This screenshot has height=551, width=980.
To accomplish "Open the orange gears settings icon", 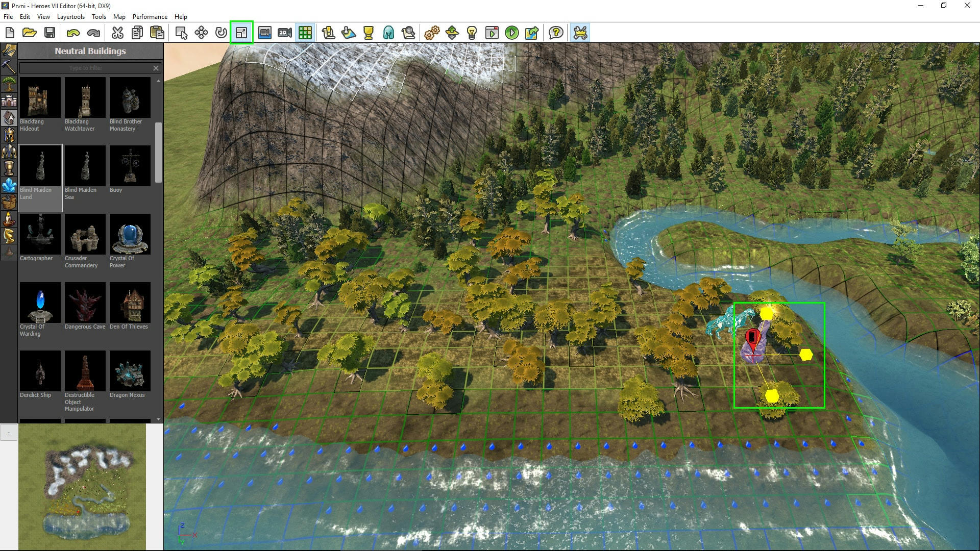I will [432, 33].
